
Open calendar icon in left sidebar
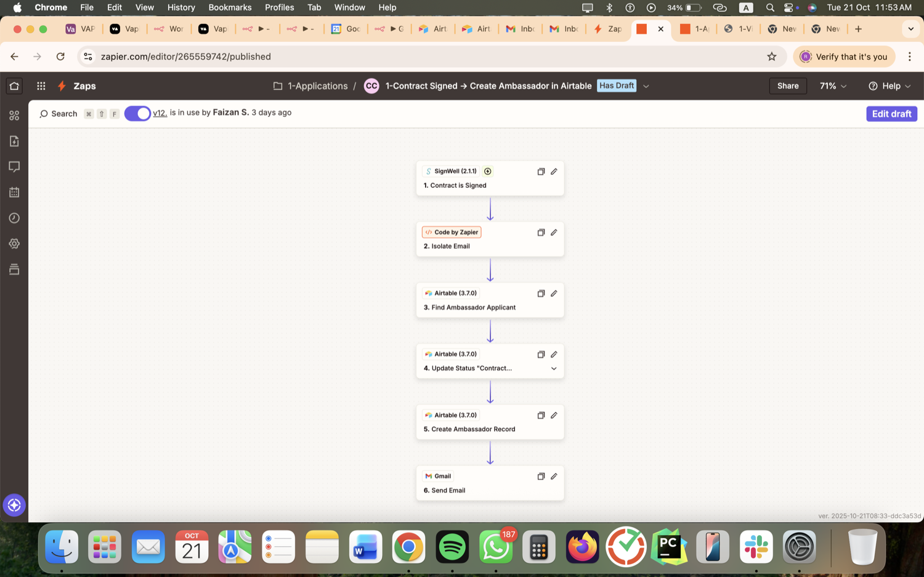click(14, 193)
